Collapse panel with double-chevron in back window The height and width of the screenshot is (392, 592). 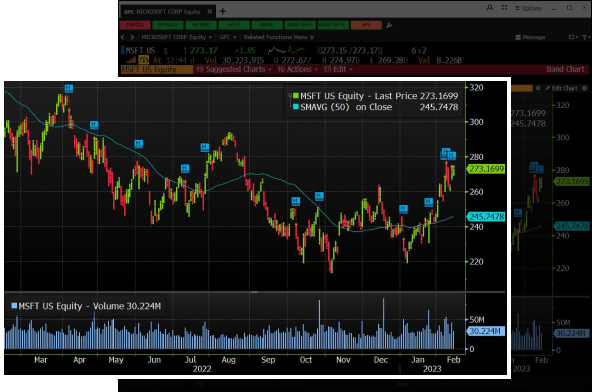coord(538,88)
